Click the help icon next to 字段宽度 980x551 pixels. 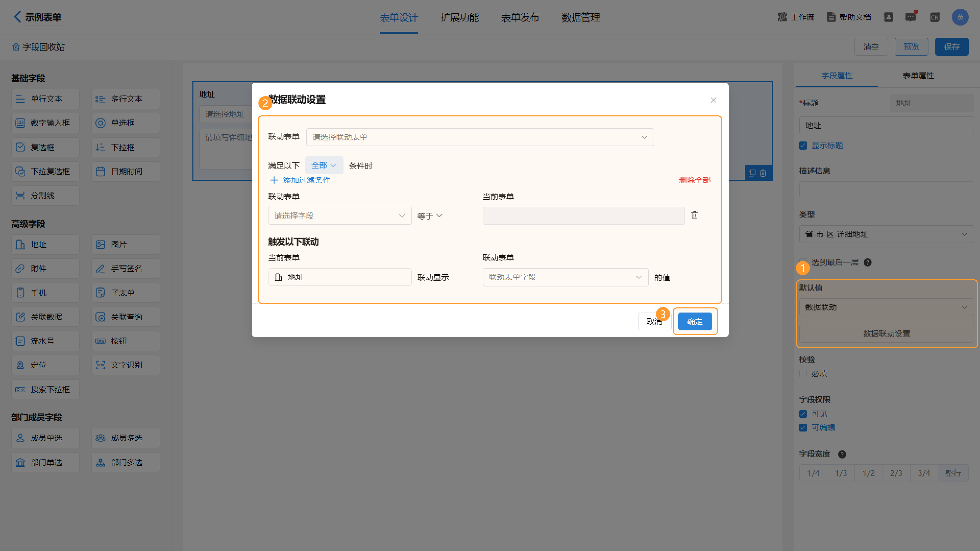click(842, 454)
